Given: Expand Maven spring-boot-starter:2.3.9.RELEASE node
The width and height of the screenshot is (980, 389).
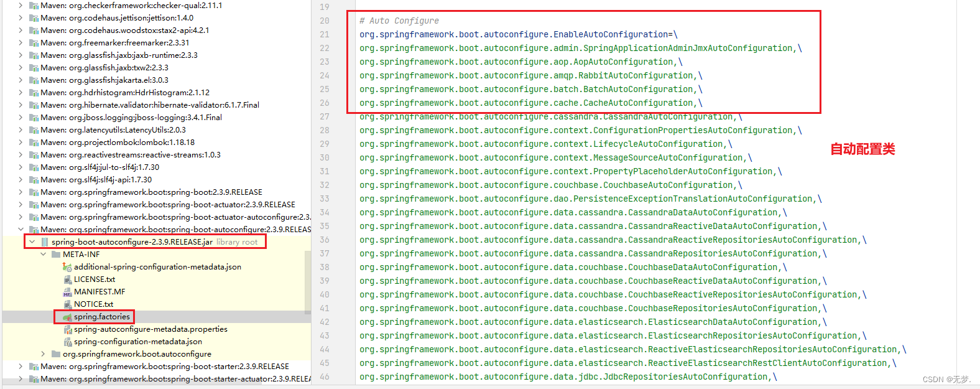Looking at the screenshot, I should [x=21, y=366].
